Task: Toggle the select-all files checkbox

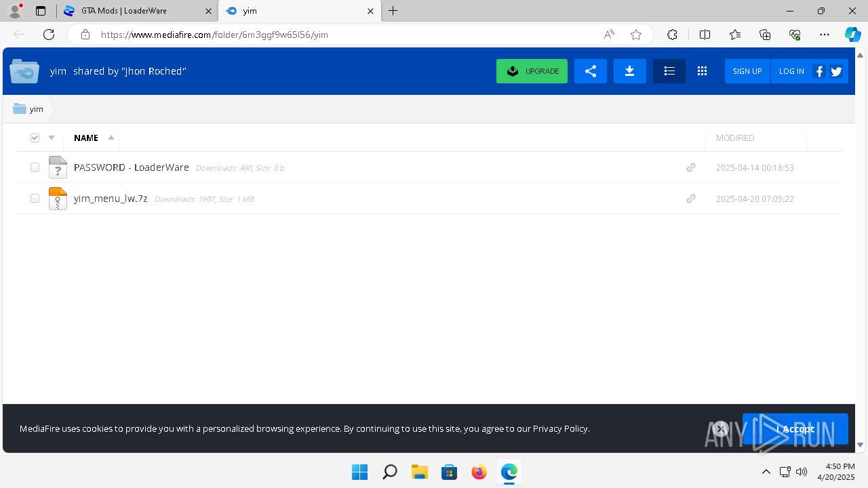Action: (35, 138)
